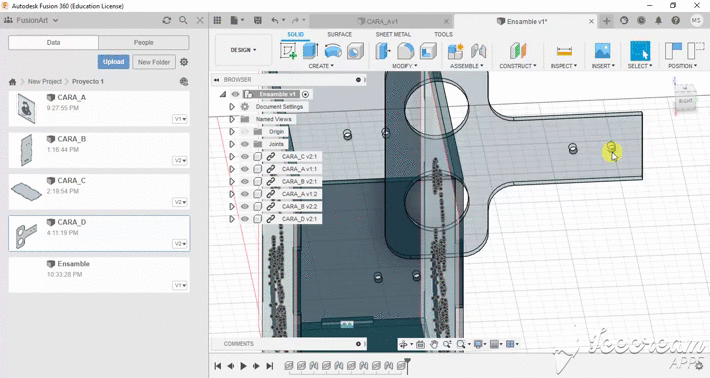Hide the CARA_A v1:1 component
This screenshot has height=378, width=710.
245,169
